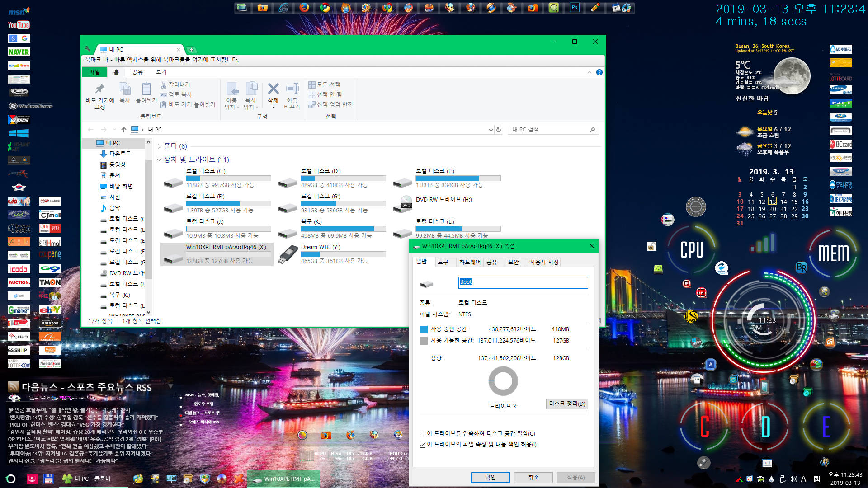Screen dimensions: 868x488
Task: Open the BCcard shortcut on the right
Action: tap(840, 144)
